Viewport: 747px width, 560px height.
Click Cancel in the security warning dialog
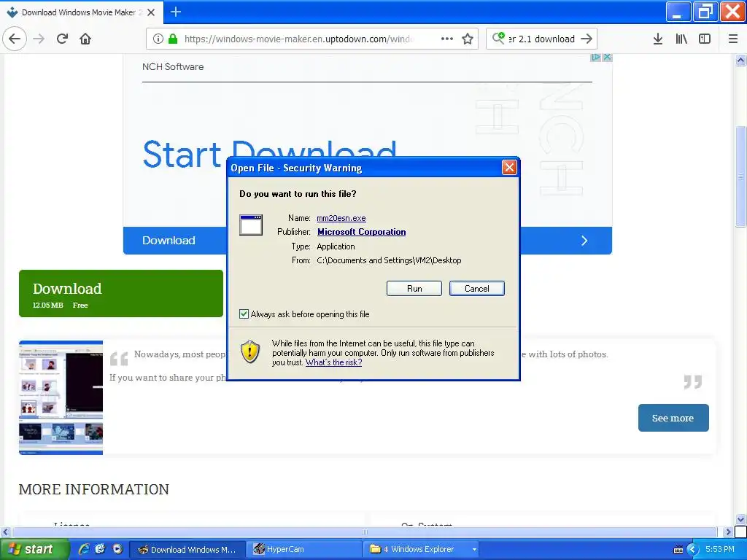coord(477,289)
